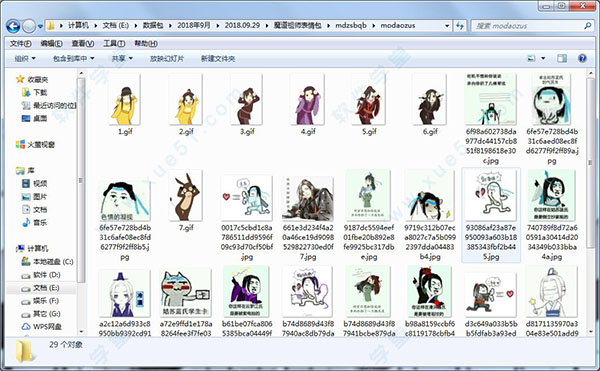The image size is (600, 371).
Task: Click the 新建文件夹 button
Action: point(218,59)
